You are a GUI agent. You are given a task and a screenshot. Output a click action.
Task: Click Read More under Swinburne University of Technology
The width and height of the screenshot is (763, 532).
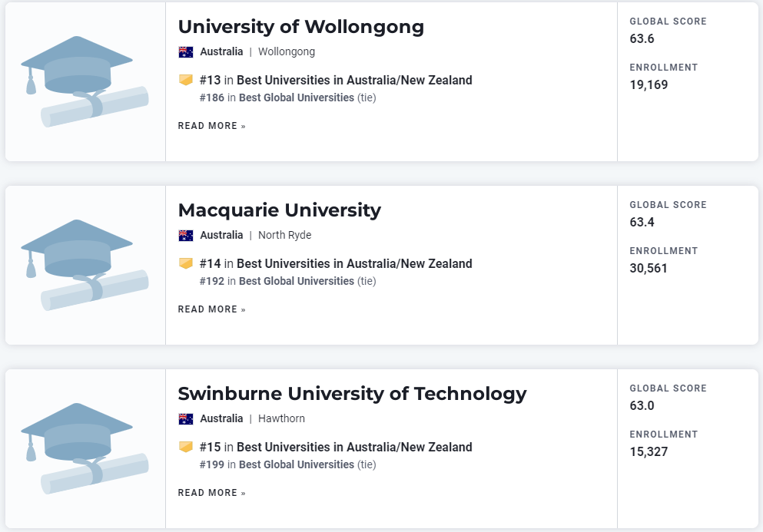[x=211, y=493]
